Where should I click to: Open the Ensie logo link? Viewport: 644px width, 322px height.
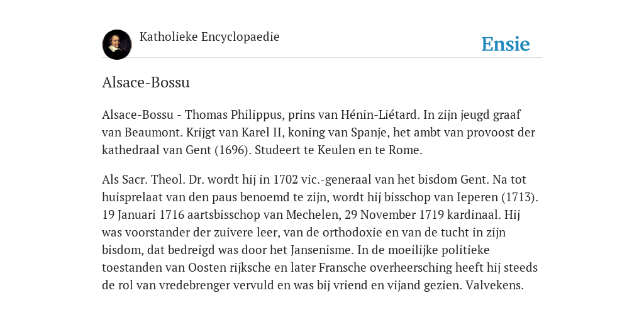(506, 44)
